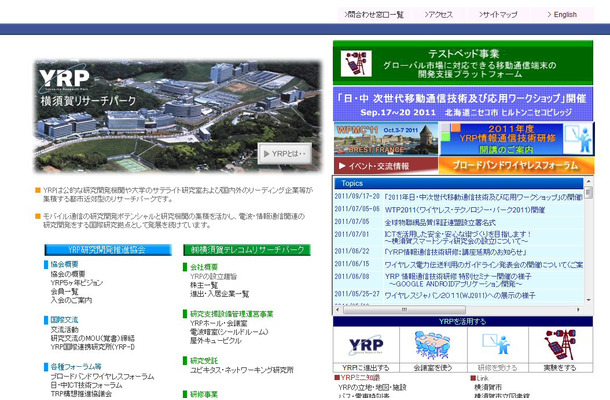The height and width of the screenshot is (400, 610).
Task: Open YRP5ヶ年ビジョン link
Action: [77, 283]
